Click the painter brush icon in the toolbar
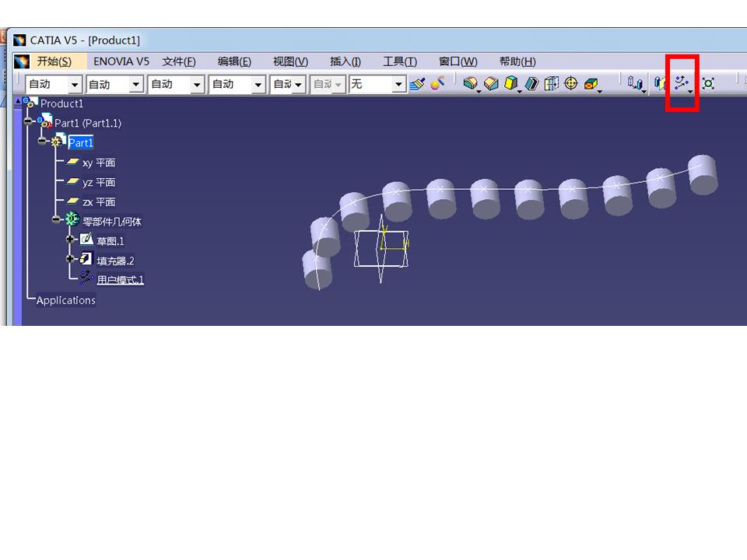This screenshot has width=747, height=560. [x=417, y=84]
